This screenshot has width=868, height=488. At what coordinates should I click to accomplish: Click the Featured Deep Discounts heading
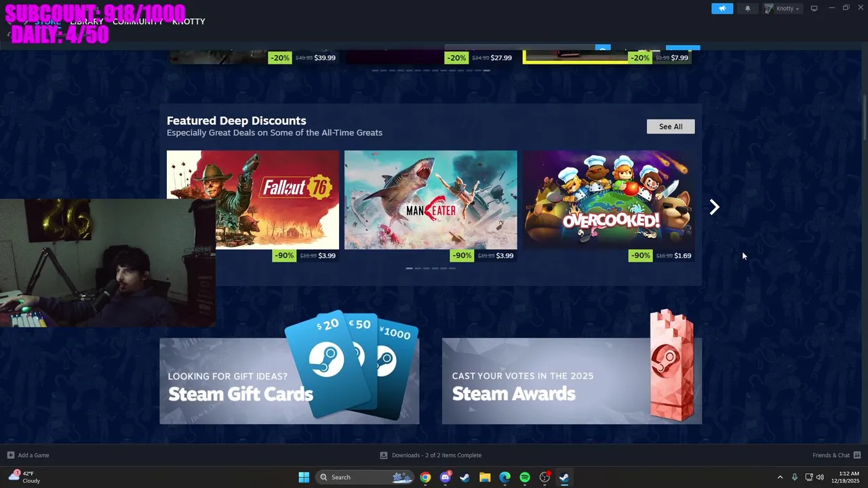pyautogui.click(x=237, y=121)
